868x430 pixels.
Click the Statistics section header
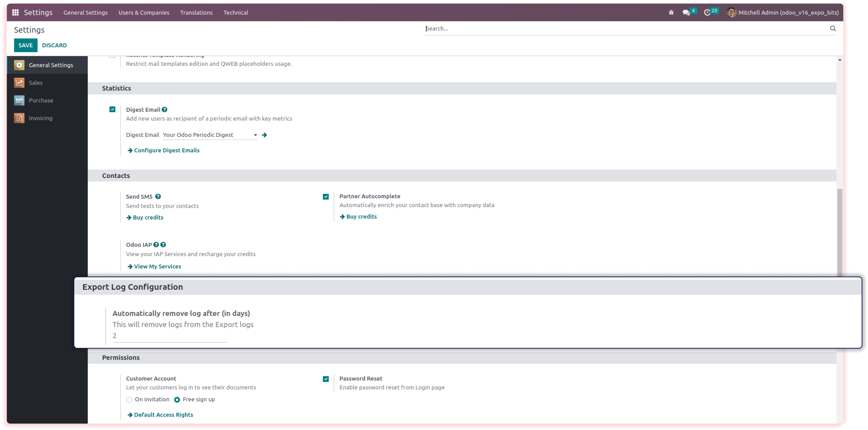[x=462, y=88]
